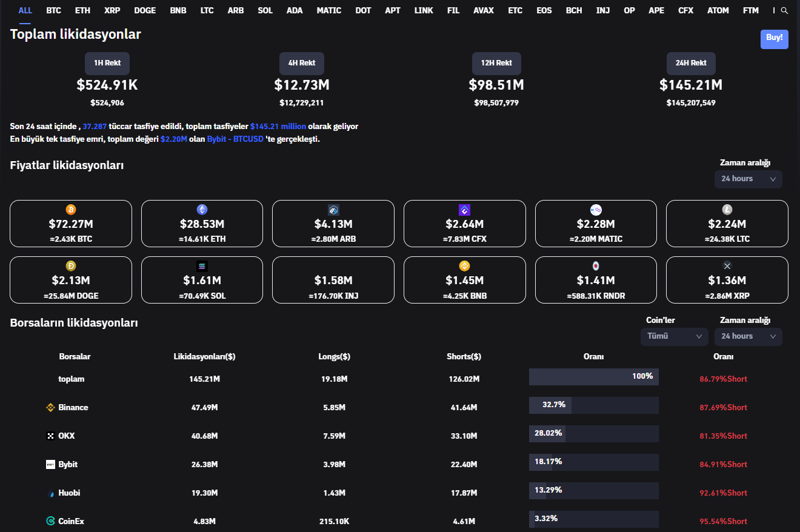Select the 4H Rekt timeframe button
Image resolution: width=800 pixels, height=532 pixels.
coord(301,64)
